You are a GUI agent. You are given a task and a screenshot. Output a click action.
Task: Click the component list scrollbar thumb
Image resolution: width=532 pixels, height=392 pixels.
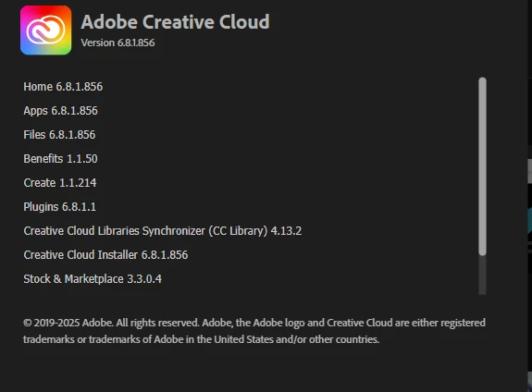click(482, 166)
